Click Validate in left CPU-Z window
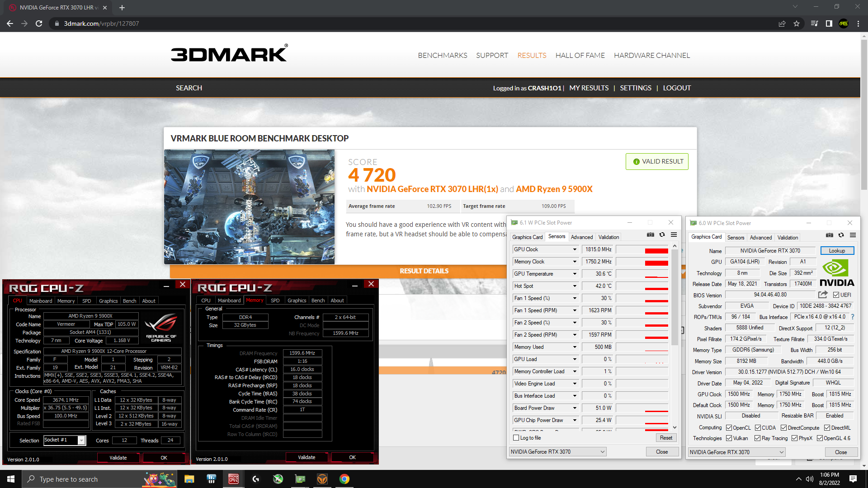Image resolution: width=868 pixels, height=488 pixels. click(118, 458)
